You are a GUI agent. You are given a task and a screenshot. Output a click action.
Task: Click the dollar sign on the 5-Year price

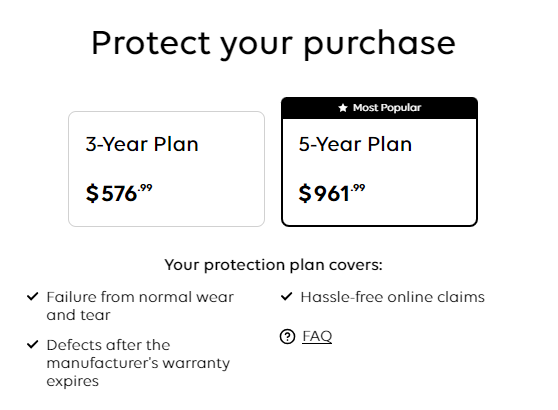pyautogui.click(x=305, y=193)
